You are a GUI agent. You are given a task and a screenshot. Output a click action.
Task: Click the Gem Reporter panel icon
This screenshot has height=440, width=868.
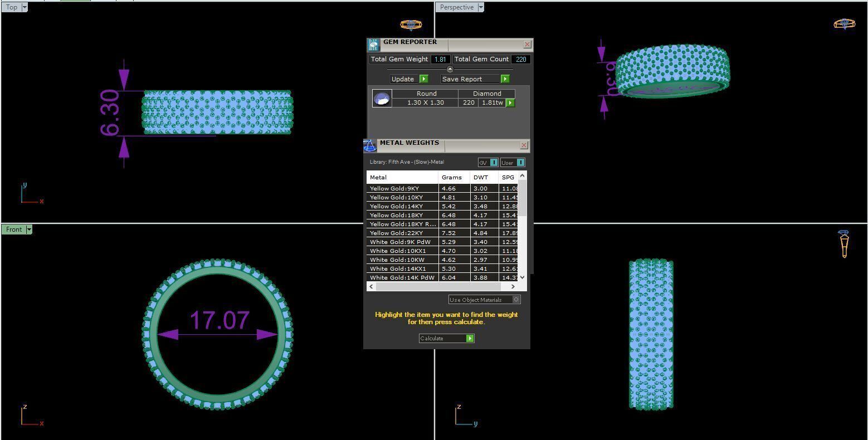pyautogui.click(x=373, y=45)
